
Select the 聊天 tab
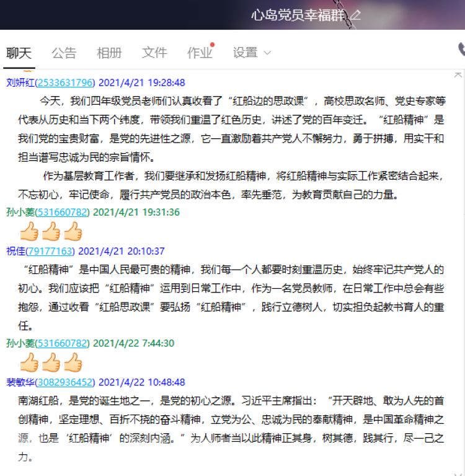point(19,53)
